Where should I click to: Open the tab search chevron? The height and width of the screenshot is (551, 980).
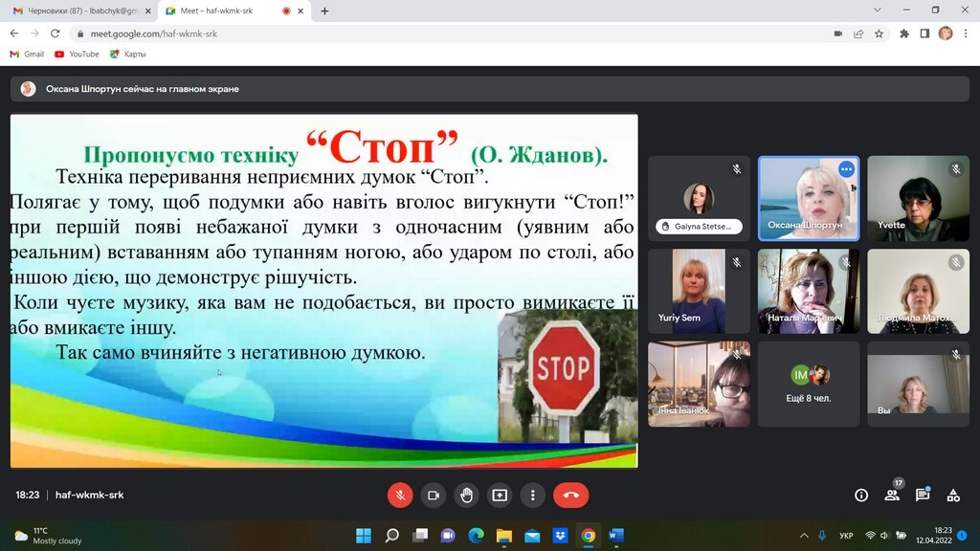tap(877, 10)
